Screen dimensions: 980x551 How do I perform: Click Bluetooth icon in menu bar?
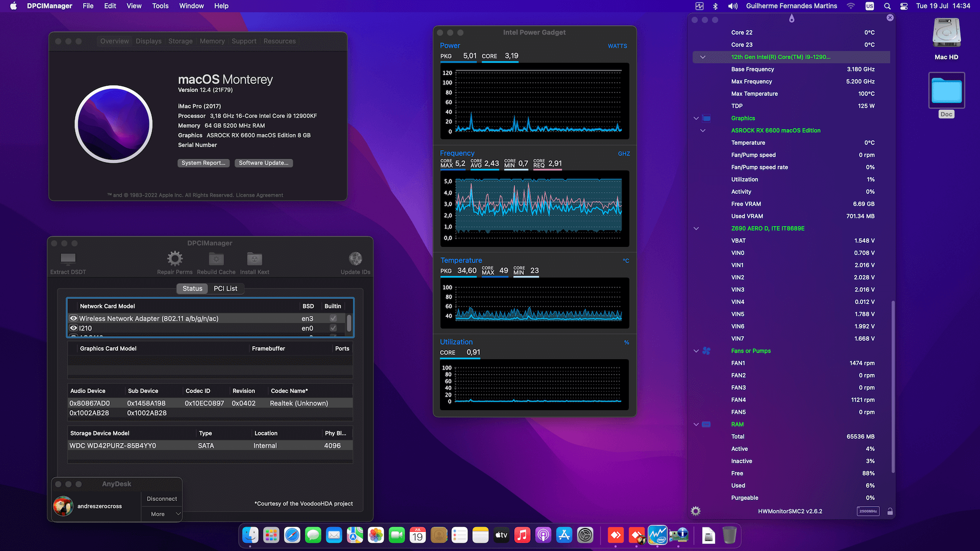715,6
